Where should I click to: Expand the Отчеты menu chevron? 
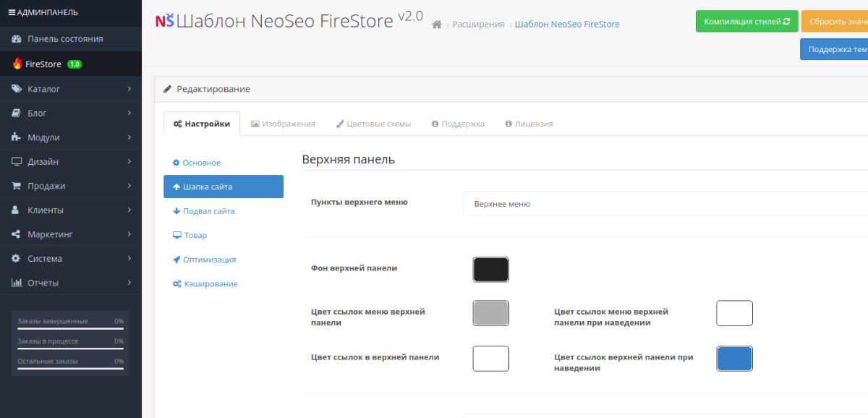[x=129, y=283]
